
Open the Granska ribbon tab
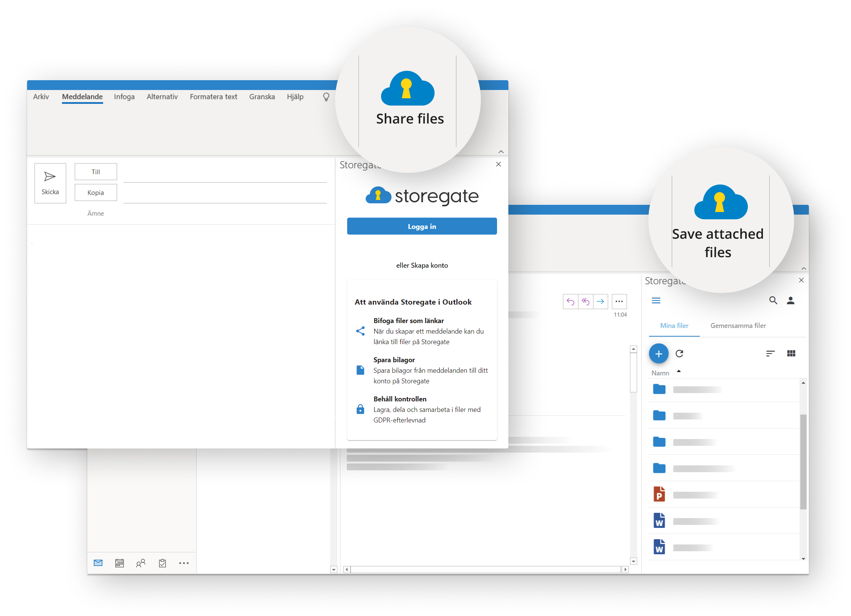click(262, 97)
